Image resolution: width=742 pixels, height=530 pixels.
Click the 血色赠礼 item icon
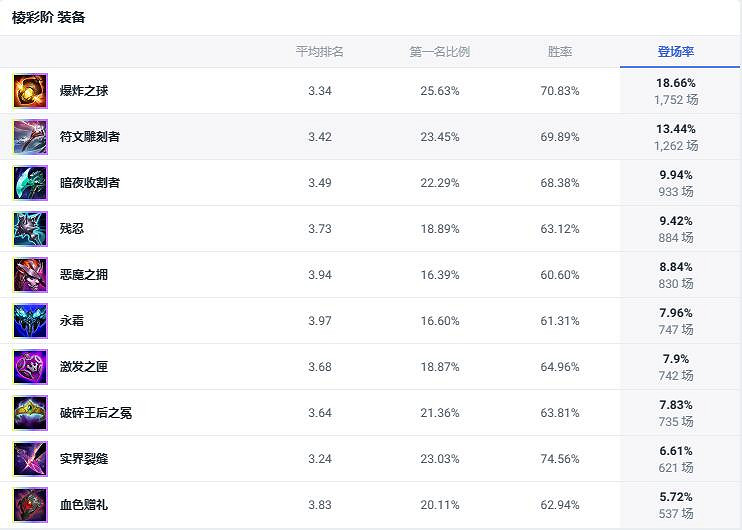coord(30,505)
